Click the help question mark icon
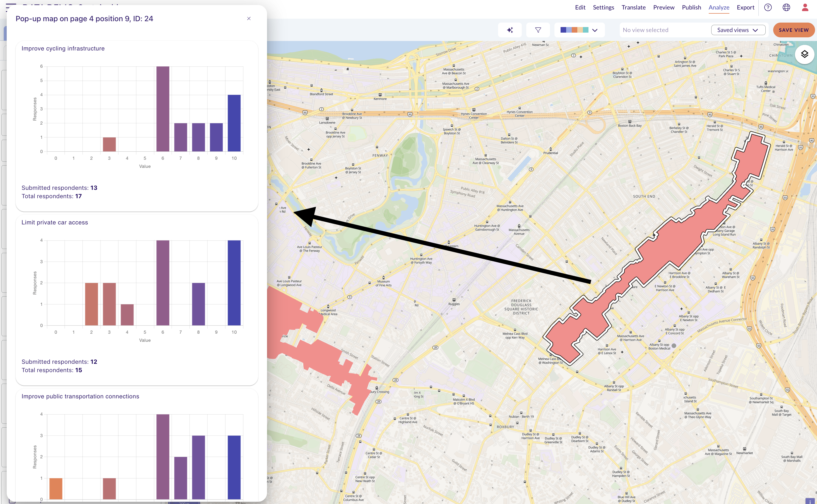Screen dimensions: 817x504 click(x=768, y=7)
